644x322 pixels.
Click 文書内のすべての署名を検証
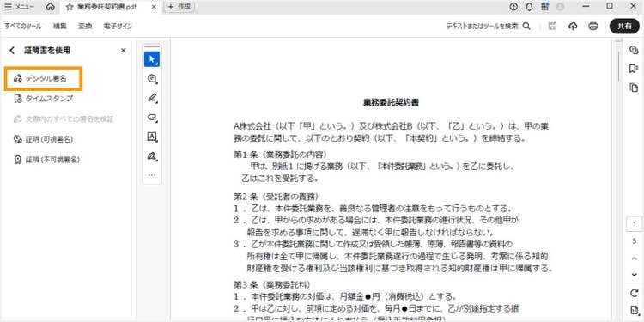(x=64, y=119)
